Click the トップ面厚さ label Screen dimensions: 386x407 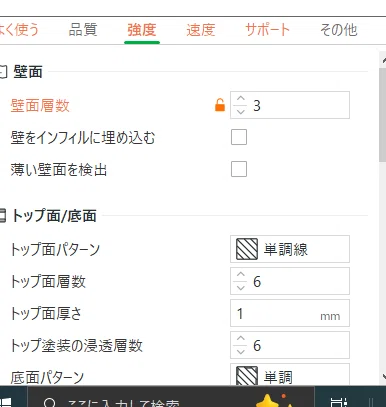[46, 313]
